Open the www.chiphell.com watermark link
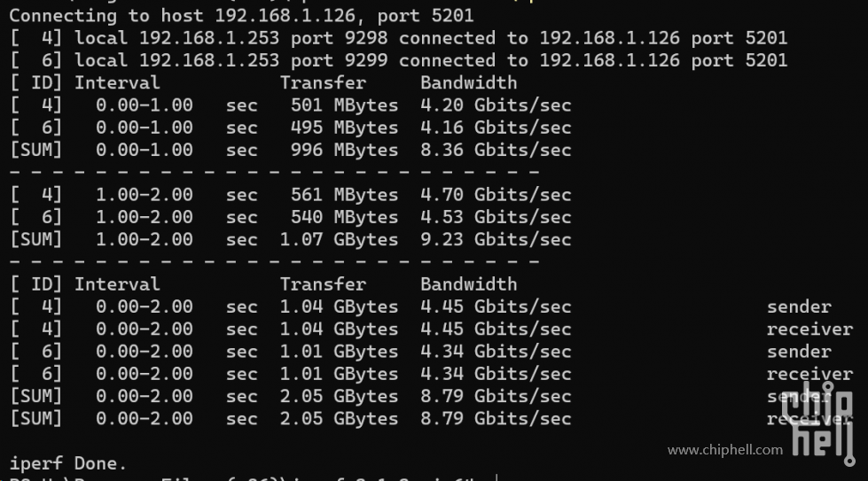 pyautogui.click(x=725, y=450)
